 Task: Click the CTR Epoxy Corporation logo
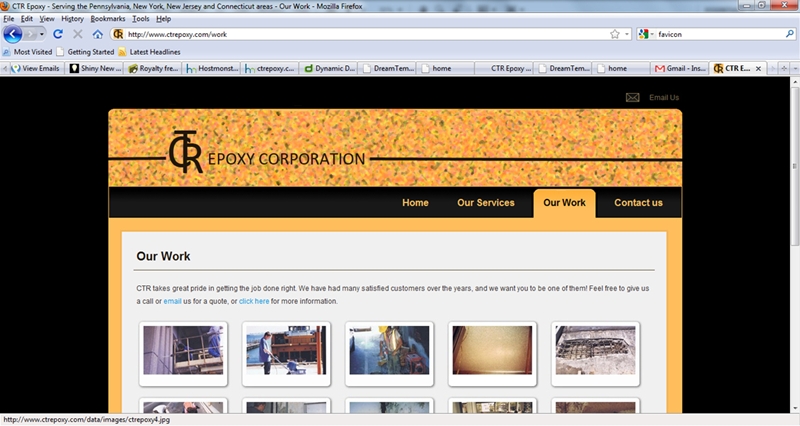coord(267,152)
